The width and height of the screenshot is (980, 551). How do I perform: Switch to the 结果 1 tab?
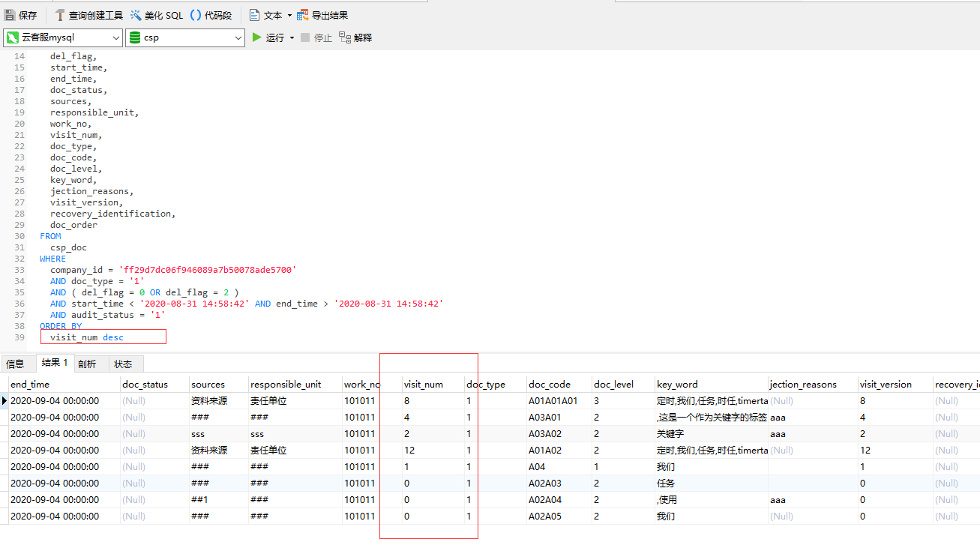pyautogui.click(x=55, y=363)
